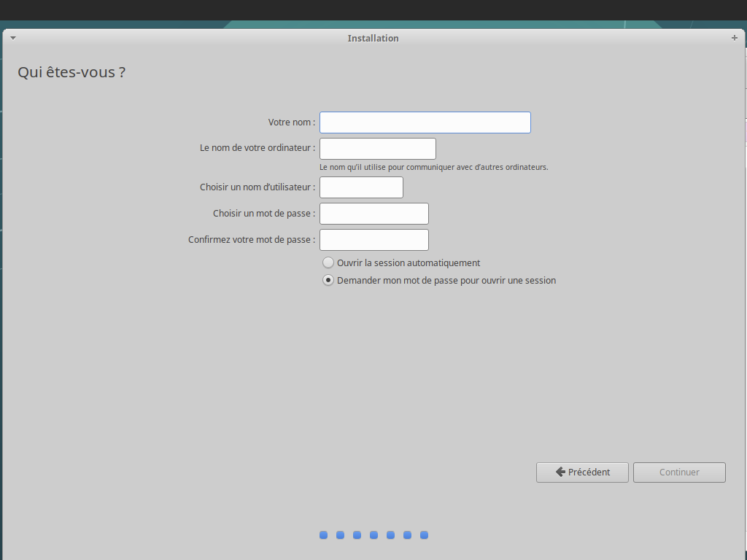Select the username input box
Screen dimensions: 747x560
pyautogui.click(x=361, y=187)
